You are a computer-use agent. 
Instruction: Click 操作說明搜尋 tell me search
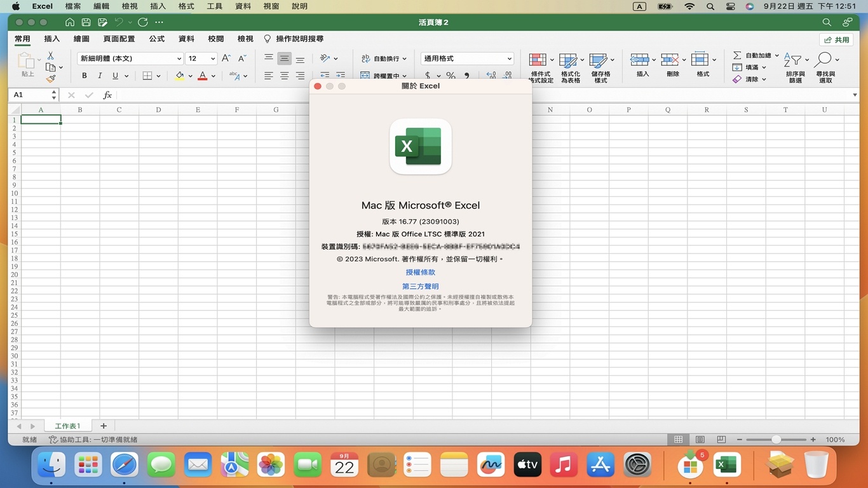294,39
